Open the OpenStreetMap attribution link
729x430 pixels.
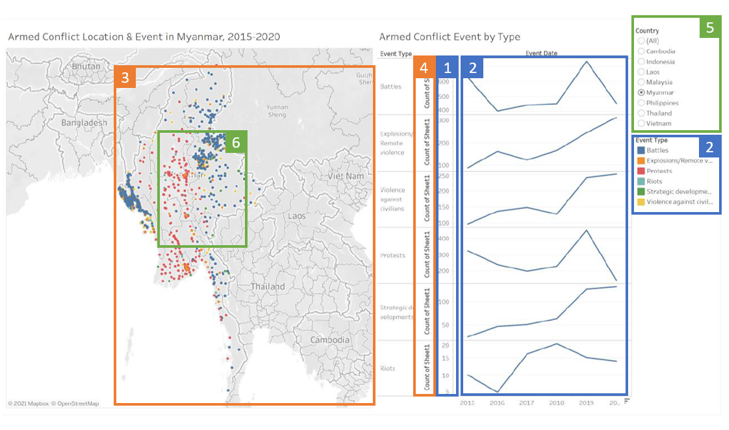click(78, 403)
